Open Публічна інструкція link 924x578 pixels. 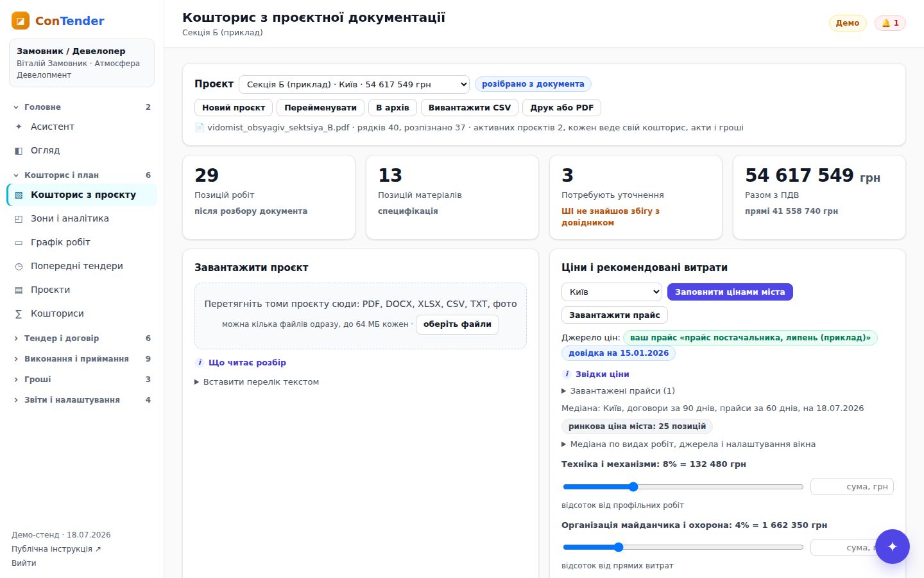[56, 549]
